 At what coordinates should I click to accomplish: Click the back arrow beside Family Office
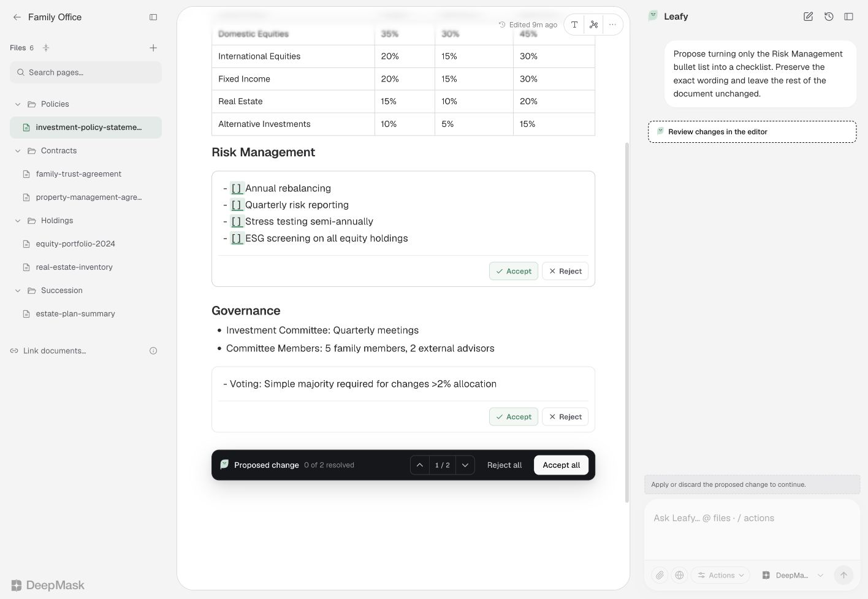coord(17,17)
